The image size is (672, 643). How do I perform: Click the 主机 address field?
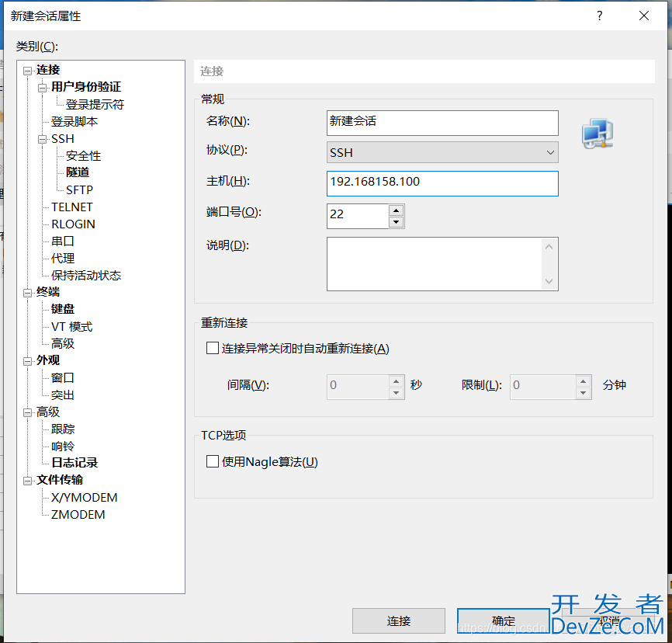click(442, 183)
